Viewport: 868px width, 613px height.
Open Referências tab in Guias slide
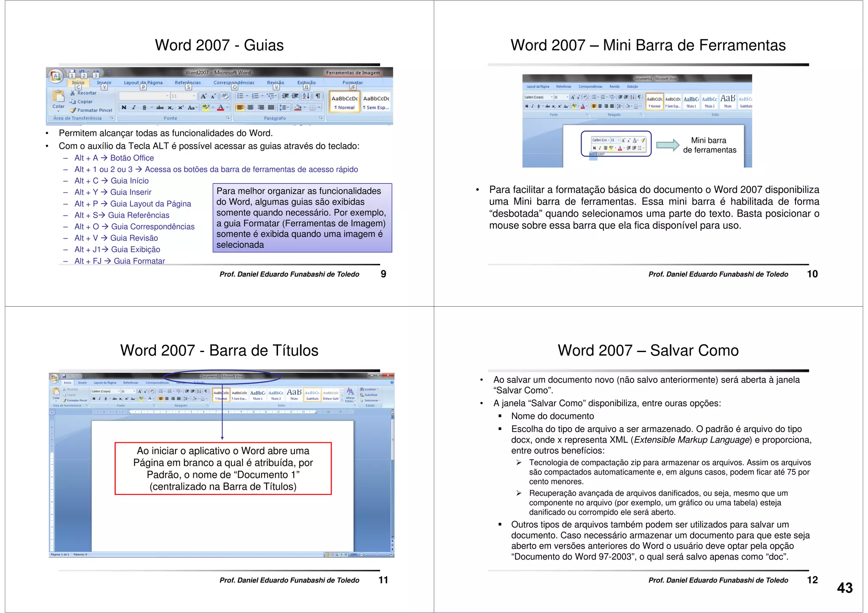click(188, 83)
